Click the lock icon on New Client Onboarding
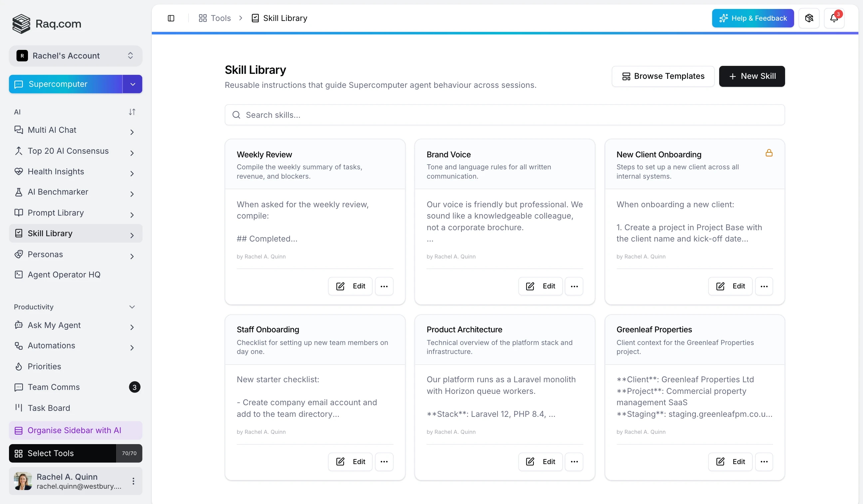This screenshot has width=863, height=504. point(769,153)
